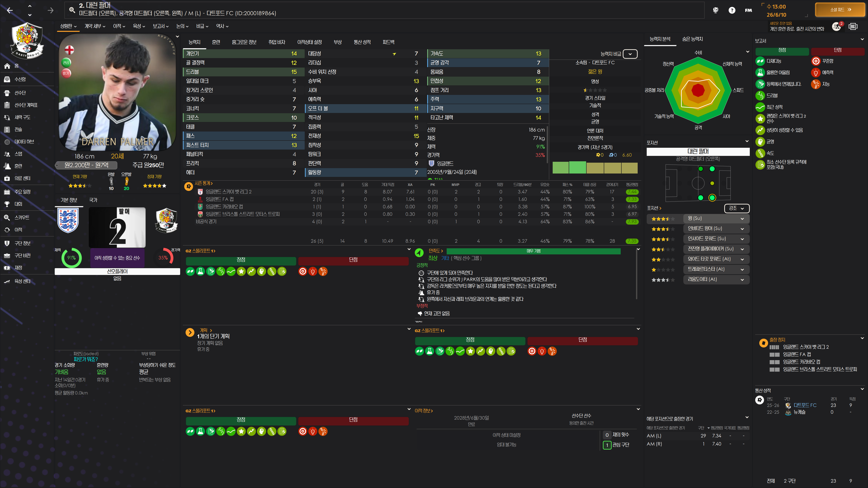The height and width of the screenshot is (488, 868).
Task: Select the 숨은 능력치 view toggle
Action: click(x=692, y=39)
